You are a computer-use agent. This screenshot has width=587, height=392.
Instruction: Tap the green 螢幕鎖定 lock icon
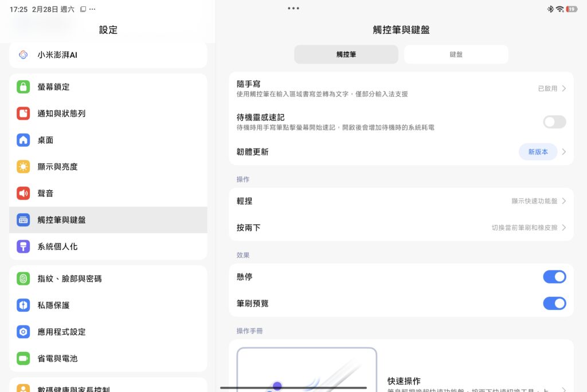[x=24, y=87]
